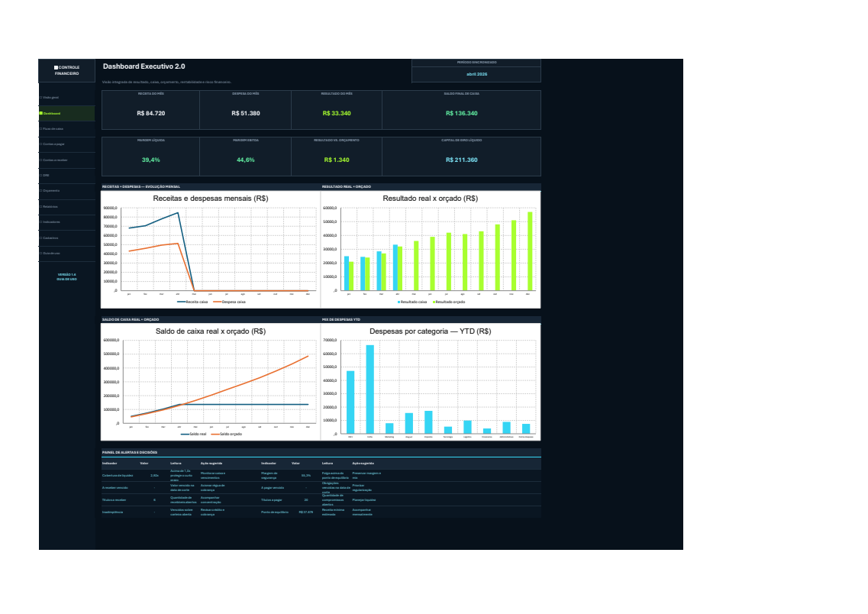Click the Margem EBITDA value 44,6%

pyautogui.click(x=246, y=160)
